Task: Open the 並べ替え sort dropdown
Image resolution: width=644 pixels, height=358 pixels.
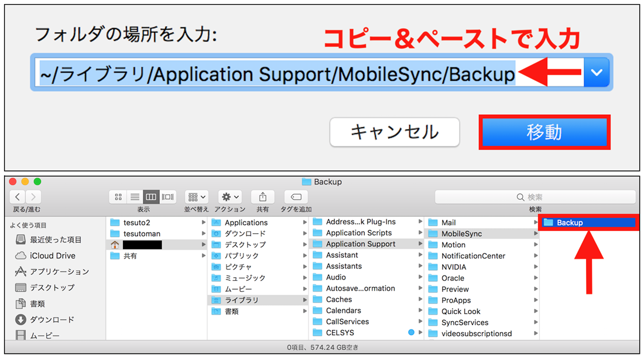Action: [196, 197]
